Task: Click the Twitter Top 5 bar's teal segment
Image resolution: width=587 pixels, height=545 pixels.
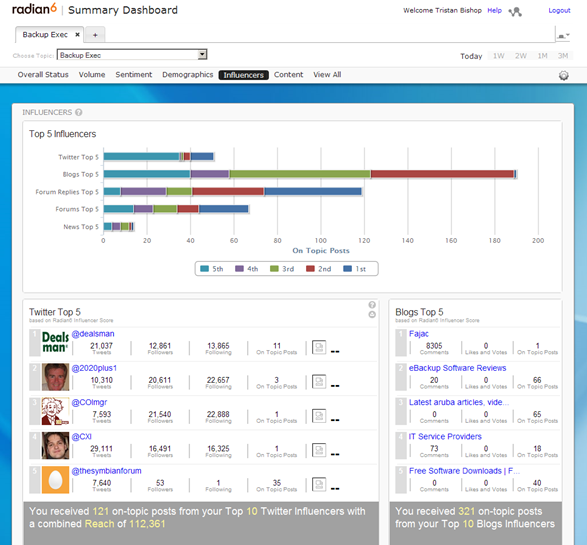Action: coord(142,156)
